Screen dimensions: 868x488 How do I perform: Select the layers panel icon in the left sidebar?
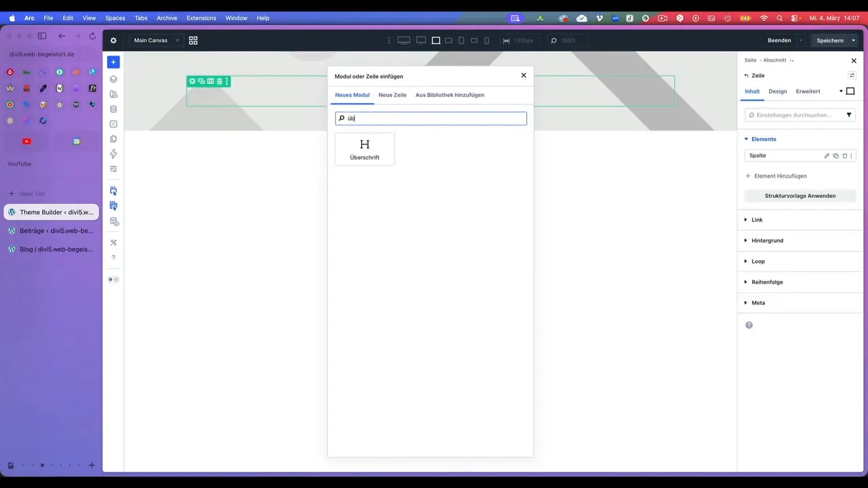(x=113, y=79)
